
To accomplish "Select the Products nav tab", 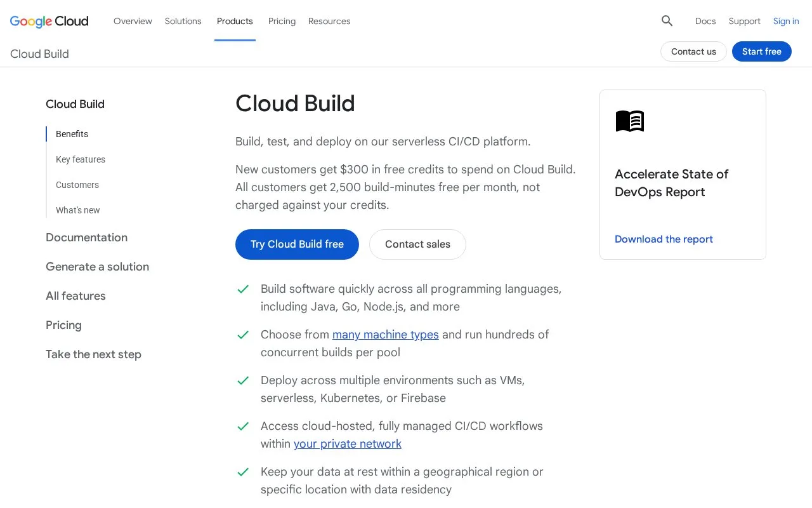I will pyautogui.click(x=235, y=21).
